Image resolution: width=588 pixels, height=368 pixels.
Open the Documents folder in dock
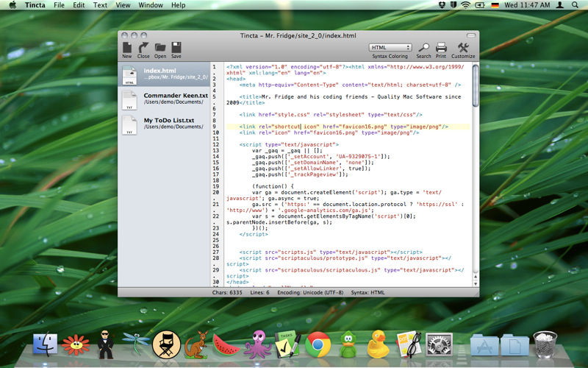pyautogui.click(x=515, y=344)
